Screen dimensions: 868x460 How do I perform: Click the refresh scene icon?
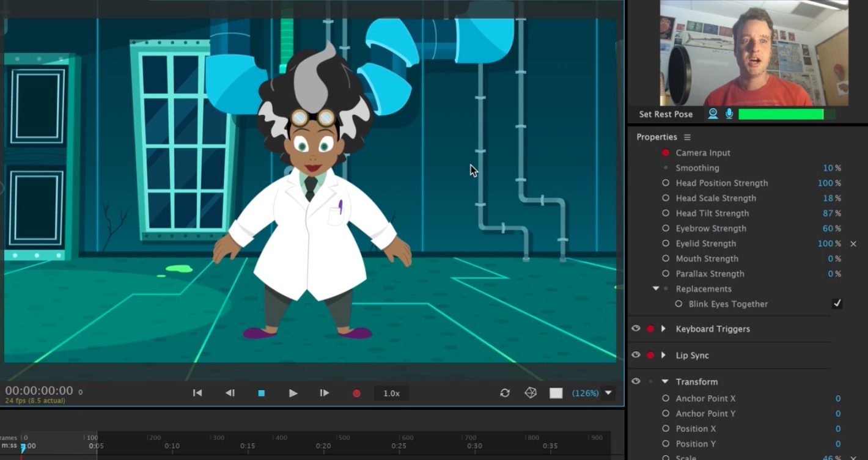[x=505, y=393]
